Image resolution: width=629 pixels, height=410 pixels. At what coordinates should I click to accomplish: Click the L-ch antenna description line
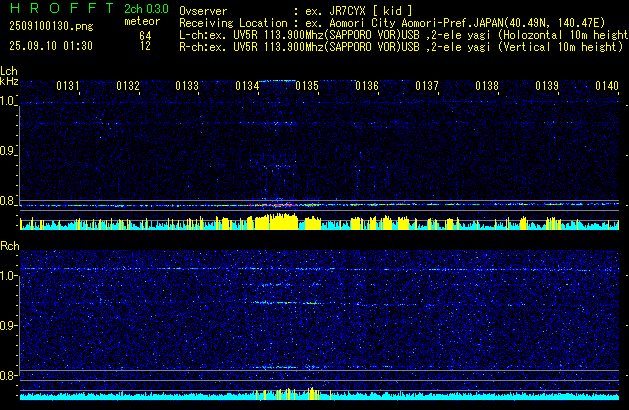(x=404, y=35)
